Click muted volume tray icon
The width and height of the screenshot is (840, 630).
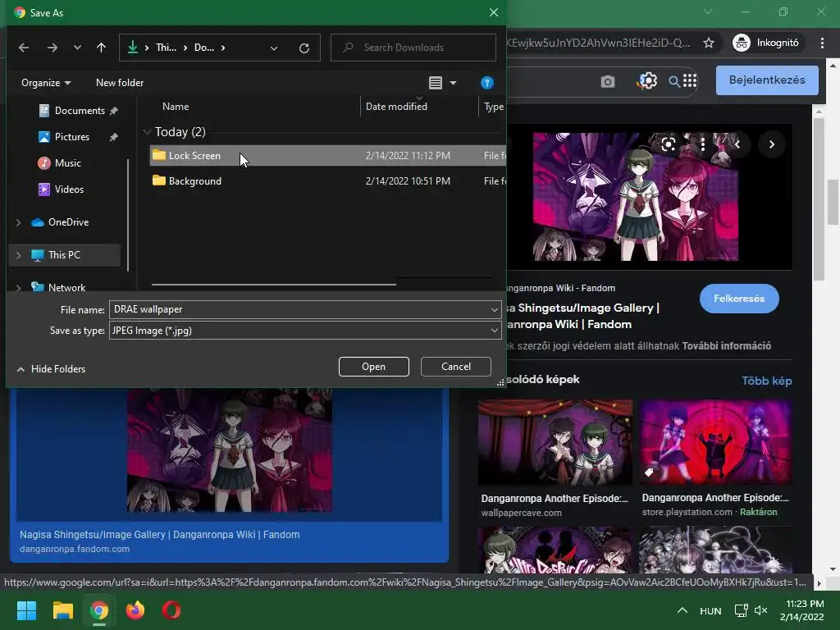(x=760, y=610)
